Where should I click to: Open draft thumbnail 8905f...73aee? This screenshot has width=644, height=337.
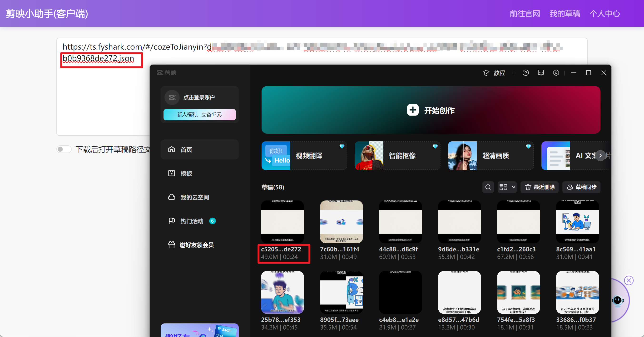coord(342,292)
